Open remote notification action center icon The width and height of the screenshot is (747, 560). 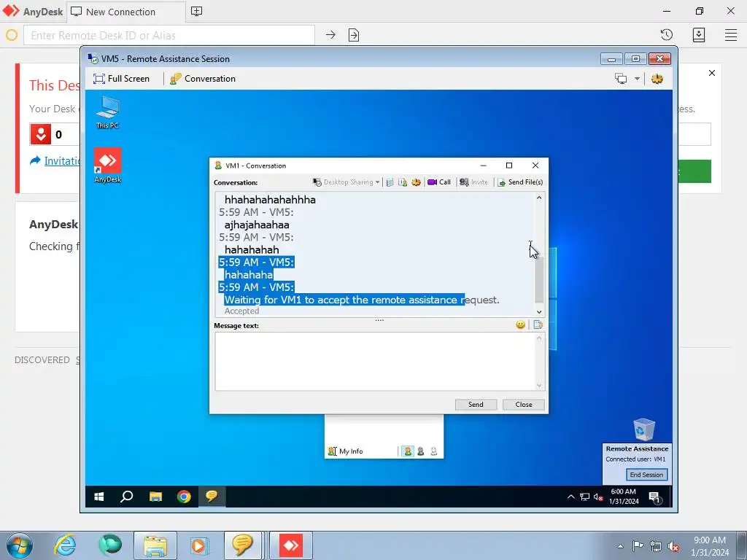(655, 497)
